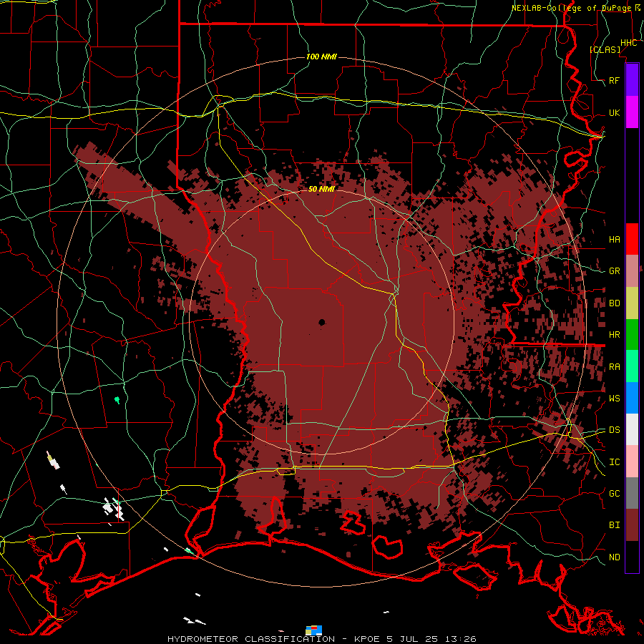Click the BD legend label

[614, 303]
